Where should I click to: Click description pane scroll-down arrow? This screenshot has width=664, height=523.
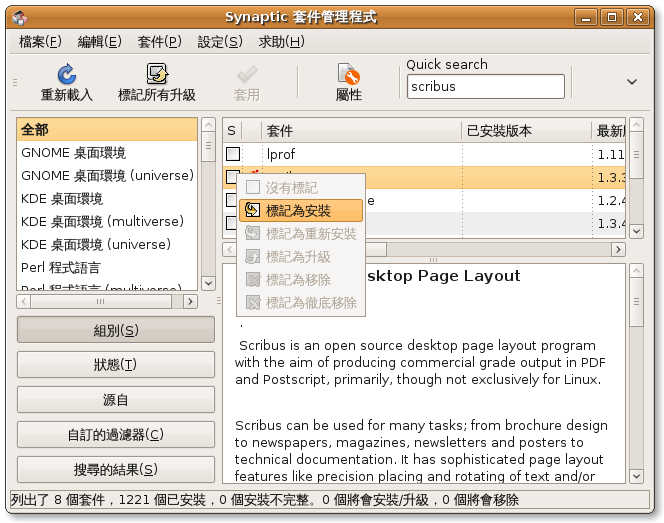pos(636,476)
